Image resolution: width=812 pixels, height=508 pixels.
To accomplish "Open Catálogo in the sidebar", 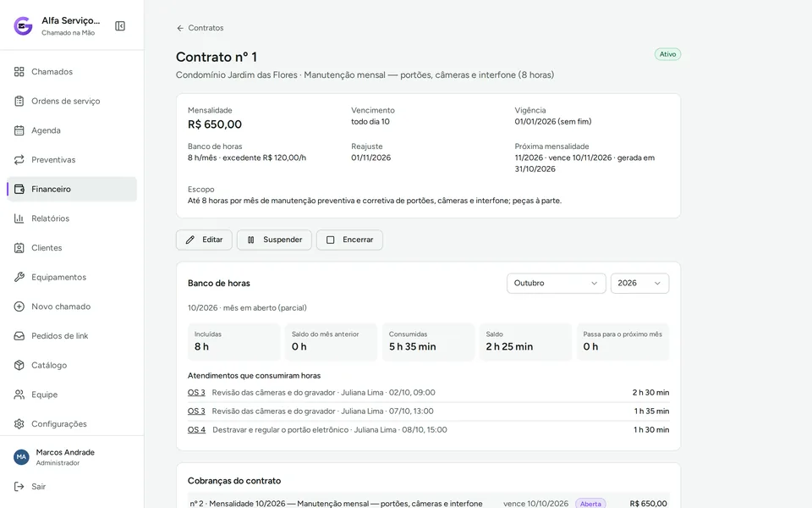I will tap(72, 365).
